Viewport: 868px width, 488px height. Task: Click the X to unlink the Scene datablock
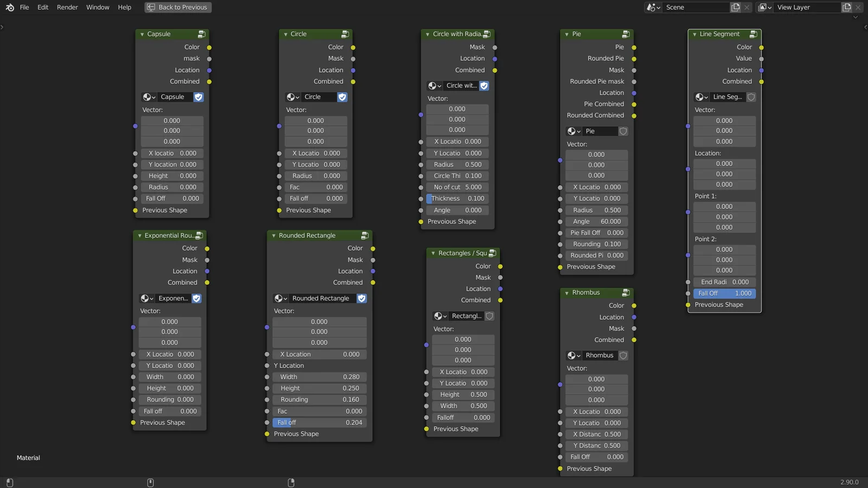747,7
